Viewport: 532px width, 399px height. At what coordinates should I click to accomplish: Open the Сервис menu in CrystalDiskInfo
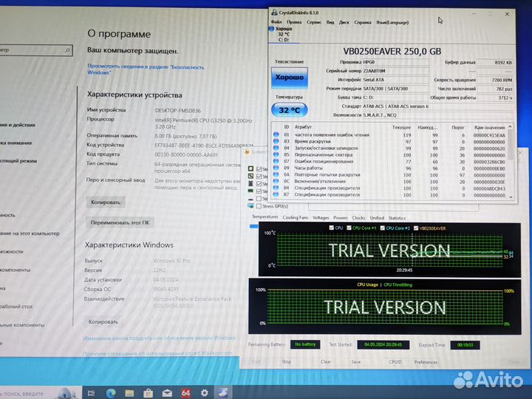[x=313, y=22]
